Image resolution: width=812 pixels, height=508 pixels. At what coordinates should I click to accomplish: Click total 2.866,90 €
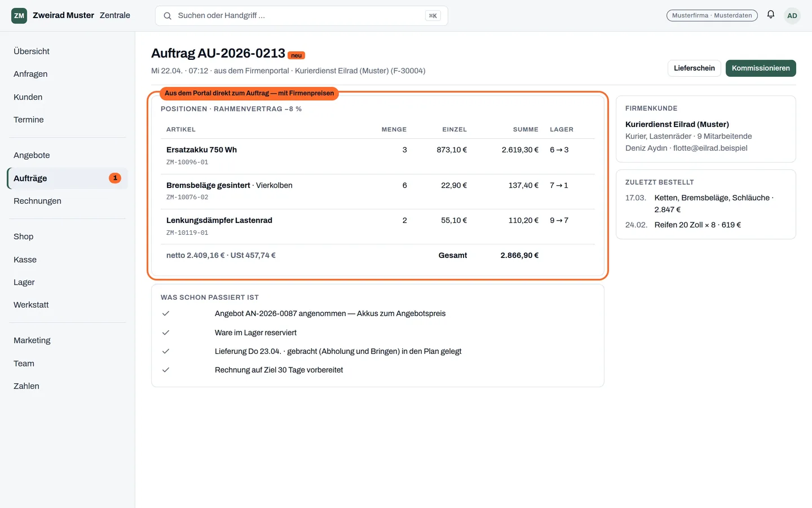pyautogui.click(x=519, y=255)
